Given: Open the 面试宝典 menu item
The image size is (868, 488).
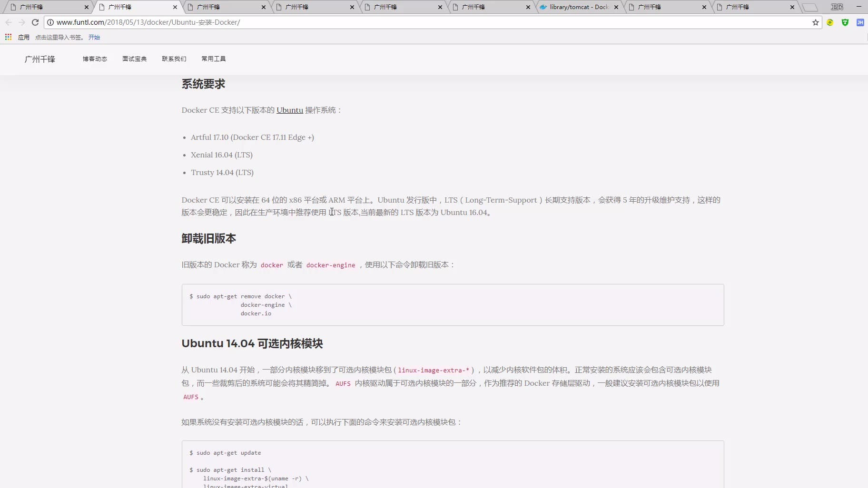Looking at the screenshot, I should click(x=134, y=59).
